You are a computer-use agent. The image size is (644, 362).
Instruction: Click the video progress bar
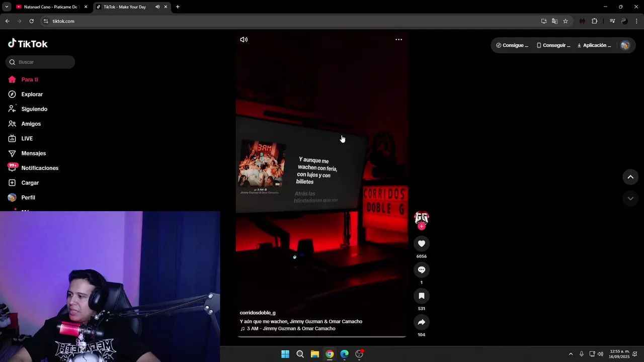(x=321, y=336)
